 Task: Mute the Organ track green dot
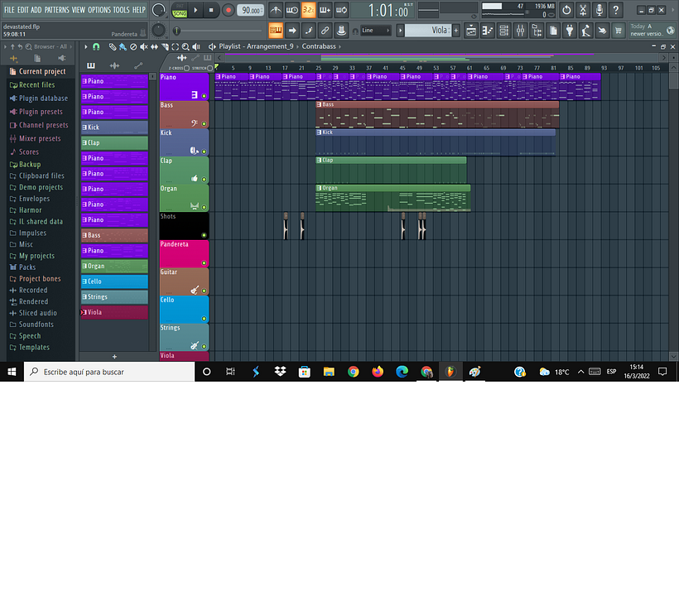click(x=204, y=207)
